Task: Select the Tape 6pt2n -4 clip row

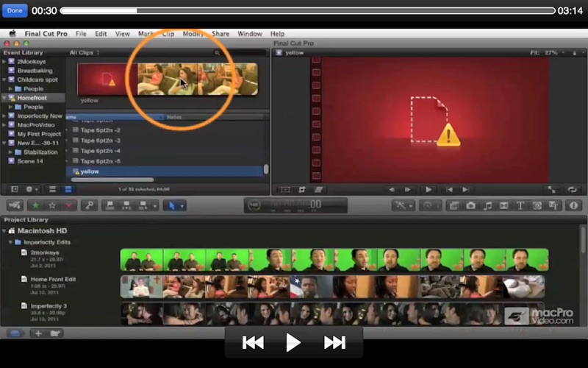Action: click(165, 151)
